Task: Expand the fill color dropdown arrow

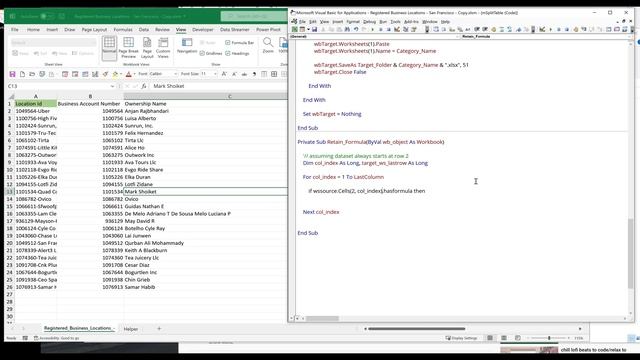Action: 120,74
